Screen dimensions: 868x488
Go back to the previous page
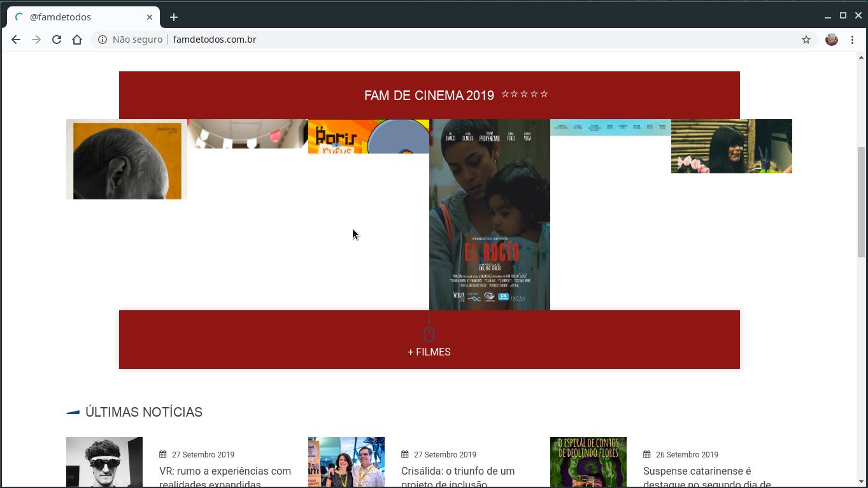[16, 39]
